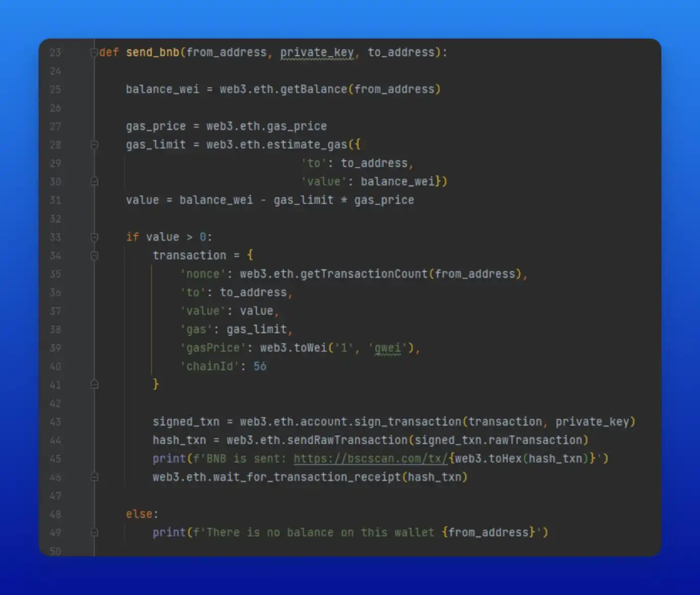
Task: Click the to_address parameter in the function definition
Action: point(401,52)
